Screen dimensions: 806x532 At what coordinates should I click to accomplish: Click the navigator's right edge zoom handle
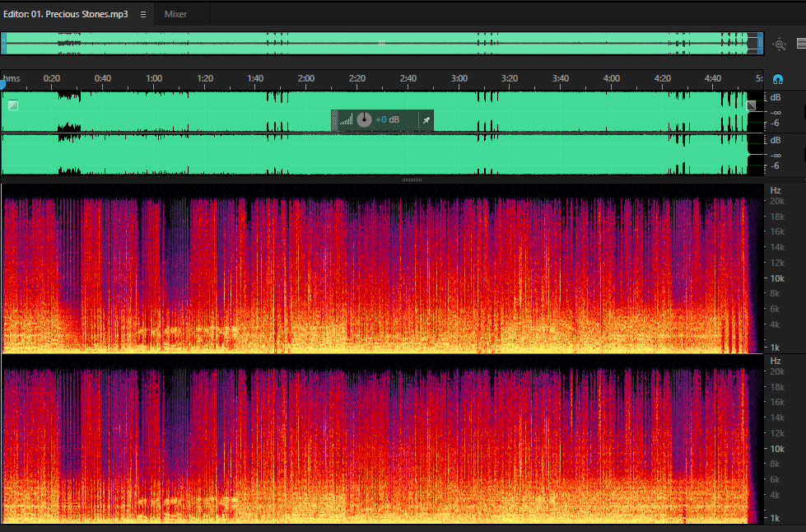pos(760,43)
